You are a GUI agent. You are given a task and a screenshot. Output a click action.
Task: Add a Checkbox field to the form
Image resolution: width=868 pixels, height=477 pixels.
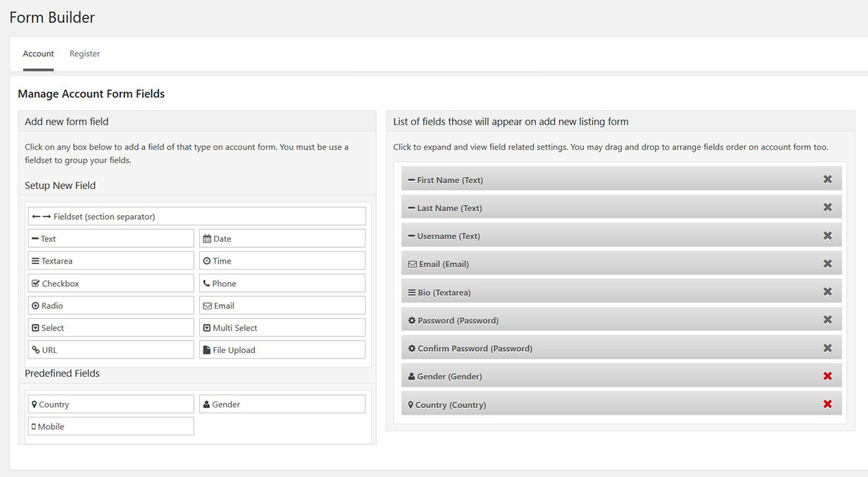click(111, 282)
